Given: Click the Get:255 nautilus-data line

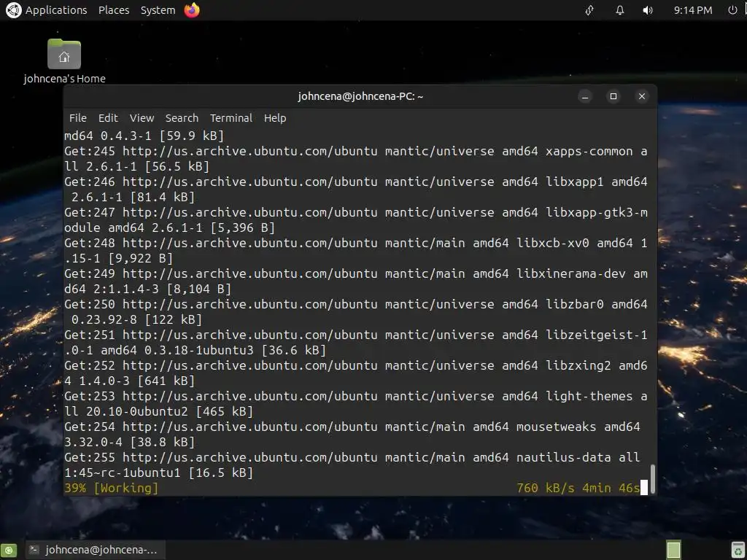Looking at the screenshot, I should (x=352, y=458).
